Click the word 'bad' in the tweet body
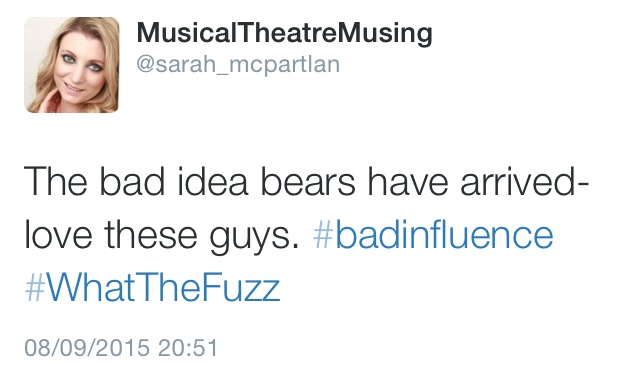This screenshot has width=640, height=387. [132, 182]
